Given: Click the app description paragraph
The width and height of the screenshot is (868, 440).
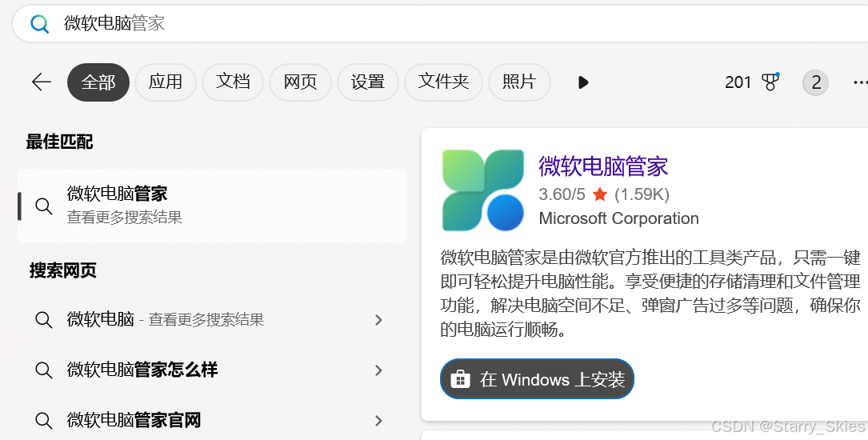Looking at the screenshot, I should (650, 294).
